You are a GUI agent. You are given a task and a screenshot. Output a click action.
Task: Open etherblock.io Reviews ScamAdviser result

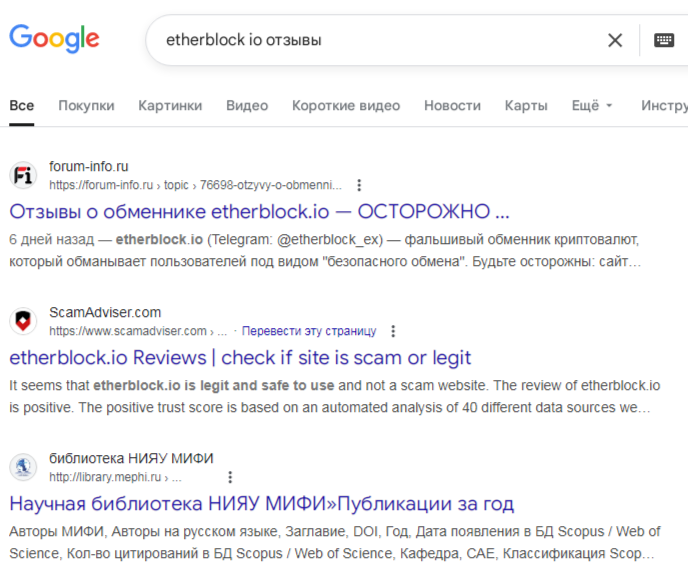point(240,358)
